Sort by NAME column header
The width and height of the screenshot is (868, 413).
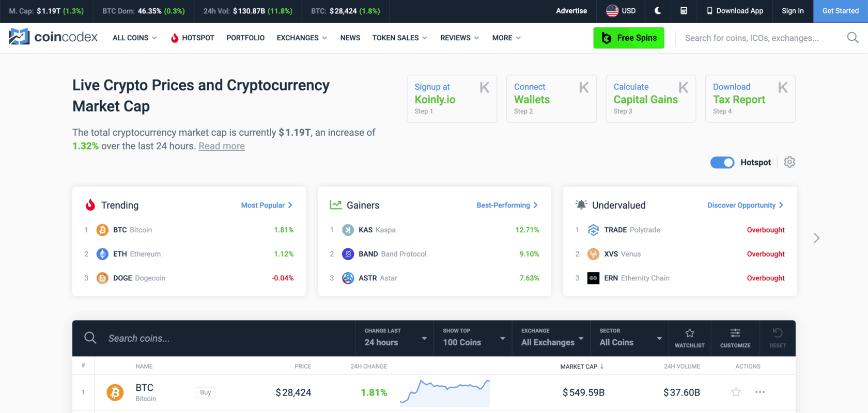click(144, 367)
